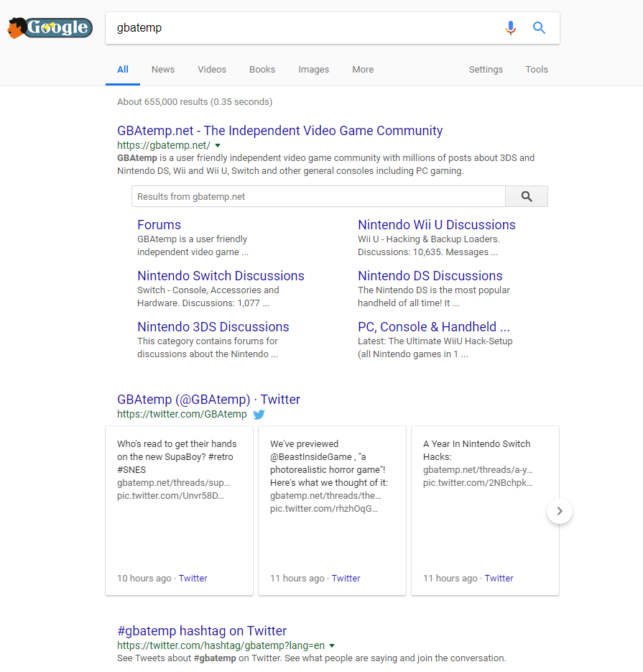Switch to the News tab
The image size is (643, 672).
163,70
